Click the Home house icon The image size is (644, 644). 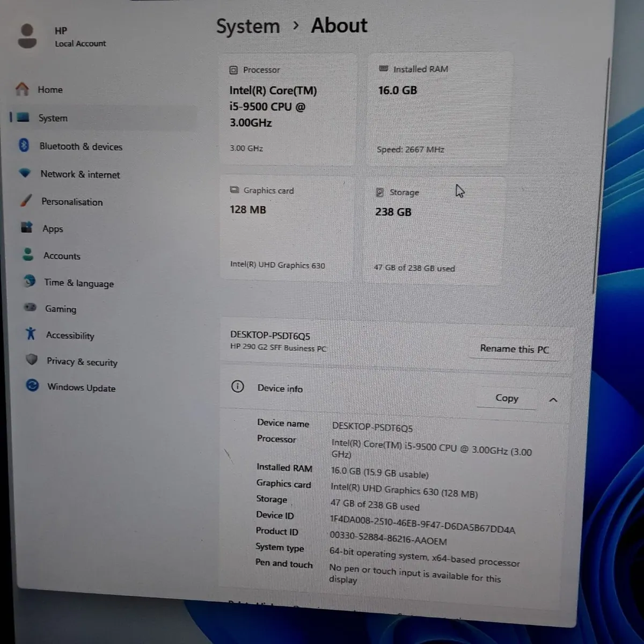coord(22,89)
